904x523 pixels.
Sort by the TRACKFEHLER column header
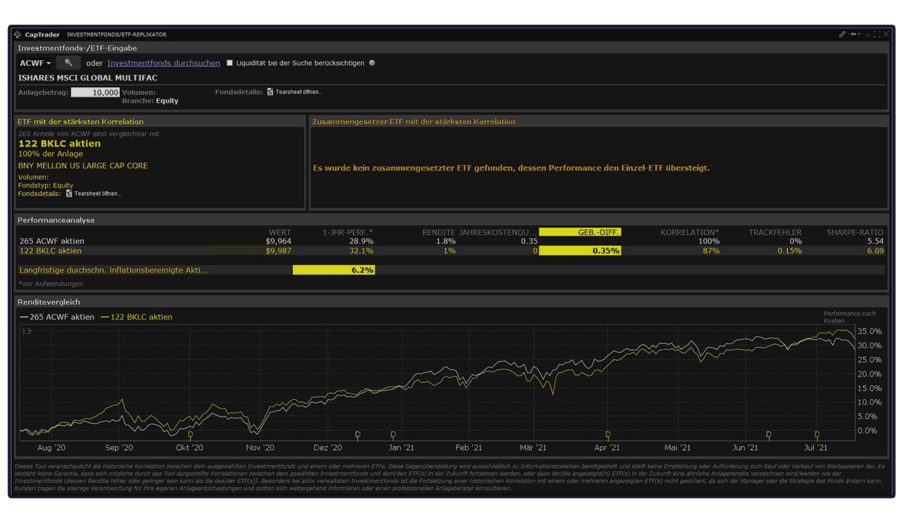(x=775, y=232)
